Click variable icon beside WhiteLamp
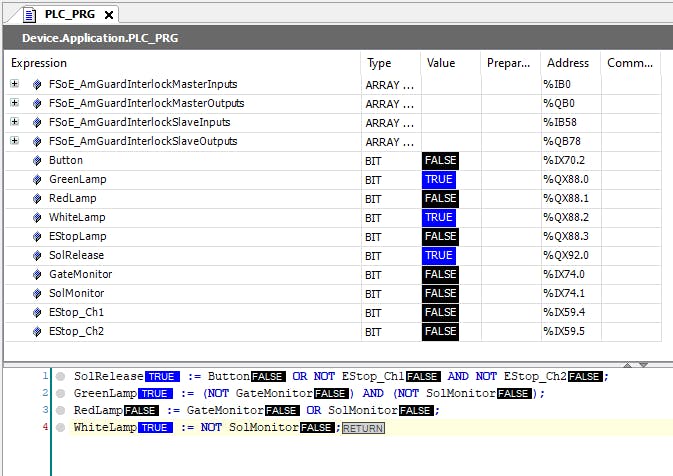673x476 pixels. point(37,217)
